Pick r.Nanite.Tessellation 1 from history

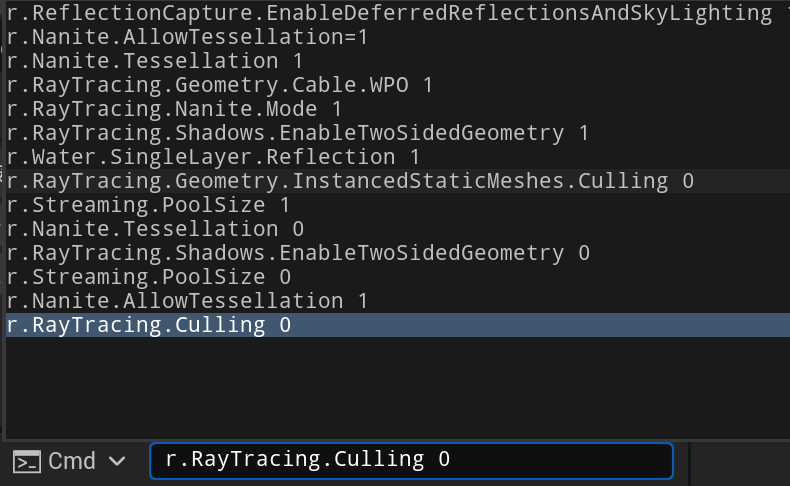click(398, 61)
